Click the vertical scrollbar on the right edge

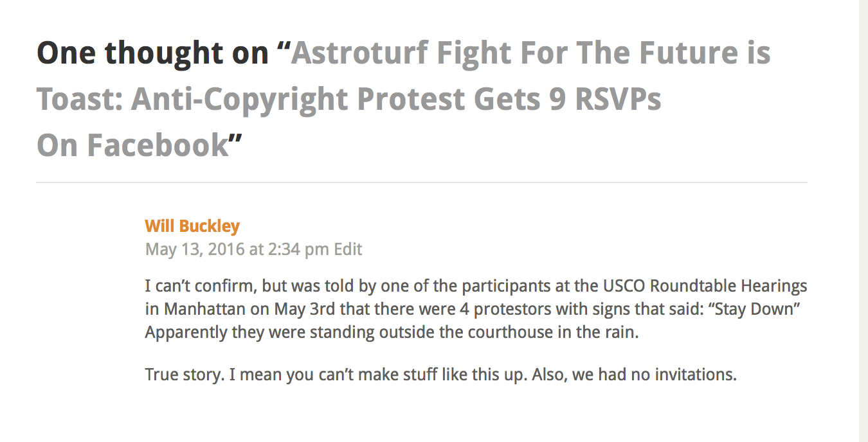point(863,221)
